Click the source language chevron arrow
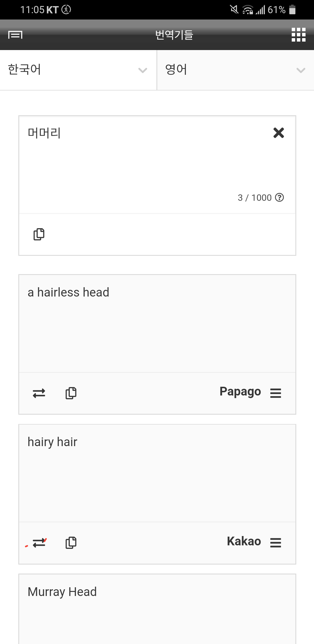This screenshot has width=314, height=644. click(142, 70)
